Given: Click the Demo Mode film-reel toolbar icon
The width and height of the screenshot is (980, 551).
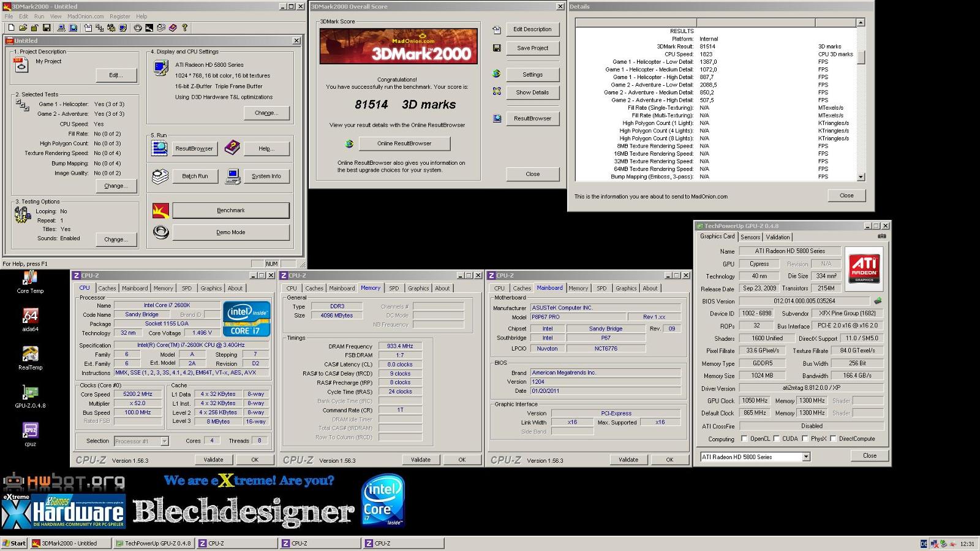Looking at the screenshot, I should tap(138, 28).
